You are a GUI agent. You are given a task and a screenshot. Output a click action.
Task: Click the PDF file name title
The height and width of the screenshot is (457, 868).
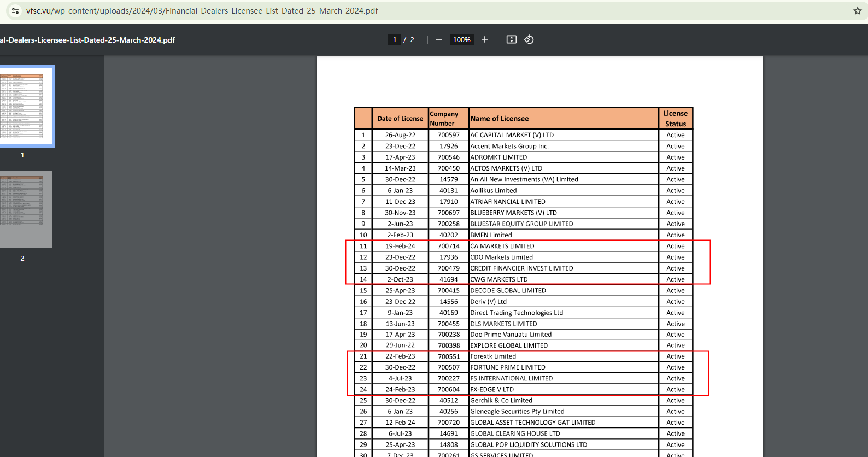(87, 40)
